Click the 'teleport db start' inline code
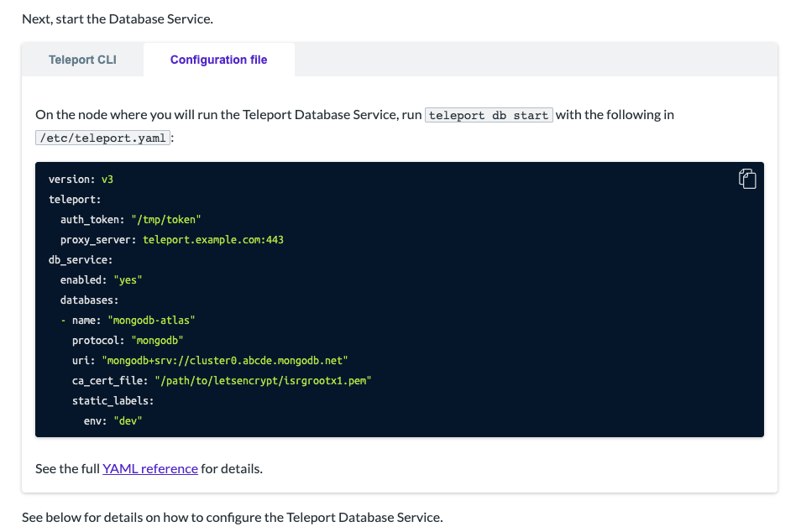Screen dimensions: 801x532 pyautogui.click(x=489, y=115)
